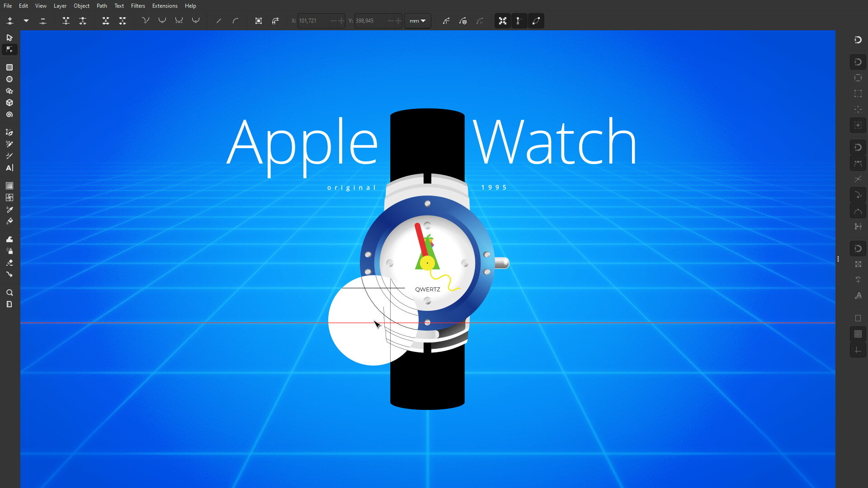Open the insert node options dropdown arrow
The width and height of the screenshot is (868, 488).
(x=26, y=21)
